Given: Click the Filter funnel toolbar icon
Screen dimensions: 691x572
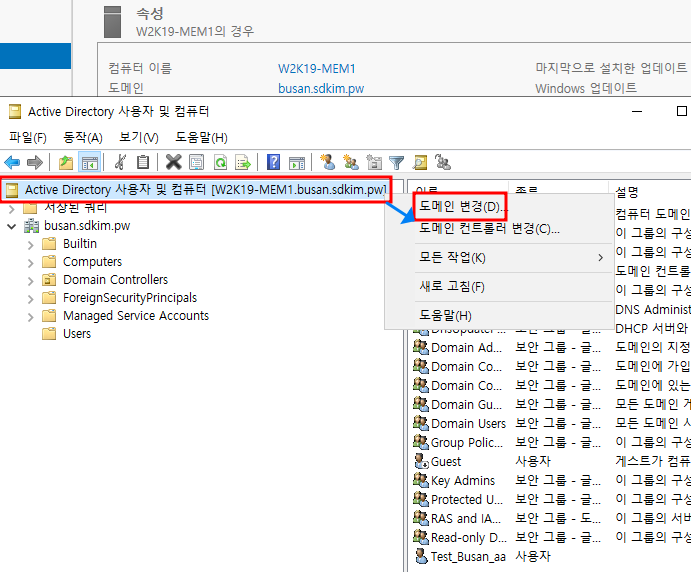Looking at the screenshot, I should (x=397, y=163).
